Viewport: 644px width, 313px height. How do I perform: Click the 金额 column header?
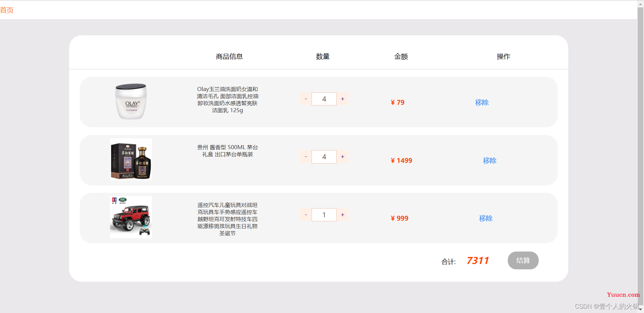401,56
